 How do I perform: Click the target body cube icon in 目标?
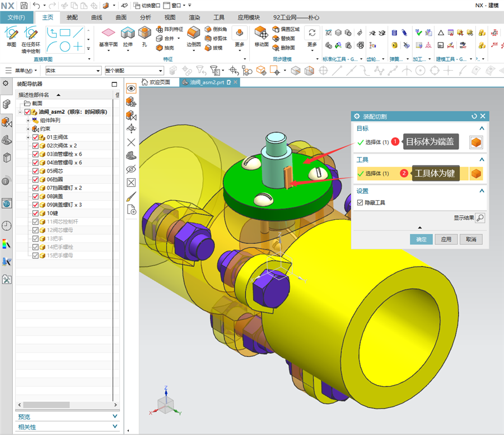coord(476,142)
